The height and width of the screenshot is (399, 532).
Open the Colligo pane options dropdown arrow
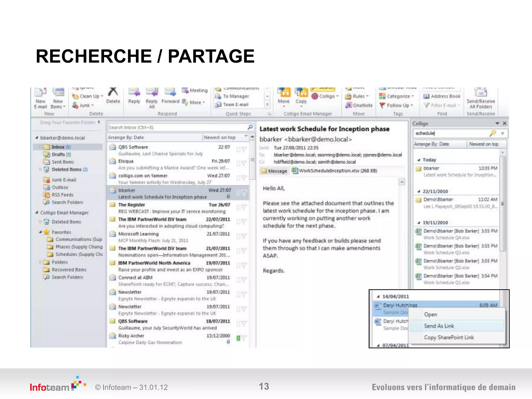(497, 123)
